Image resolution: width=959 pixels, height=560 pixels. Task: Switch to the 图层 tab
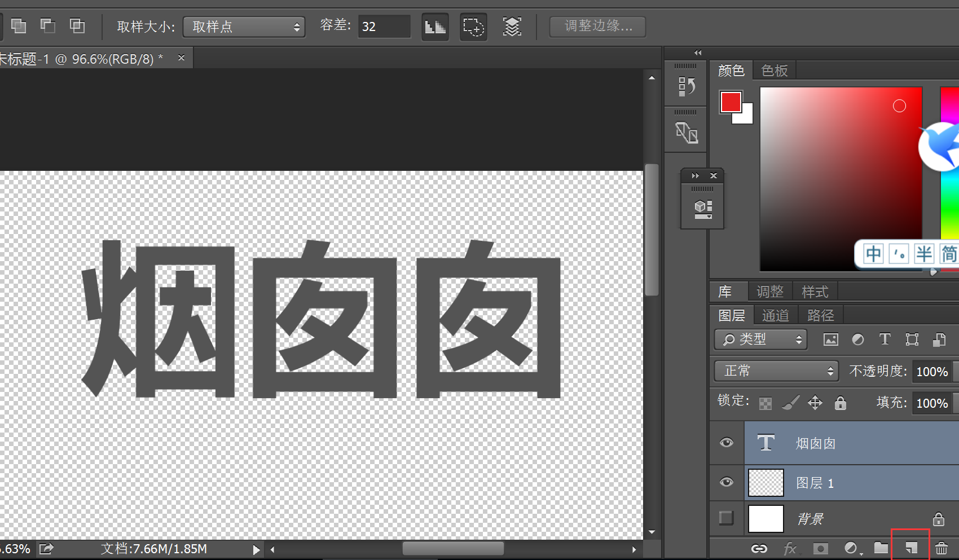click(732, 315)
